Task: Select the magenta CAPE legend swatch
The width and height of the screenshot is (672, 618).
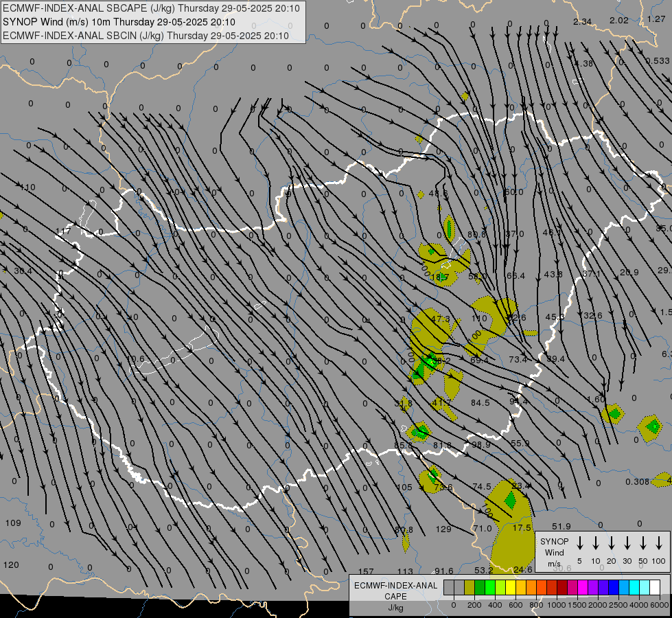Action: (x=583, y=588)
